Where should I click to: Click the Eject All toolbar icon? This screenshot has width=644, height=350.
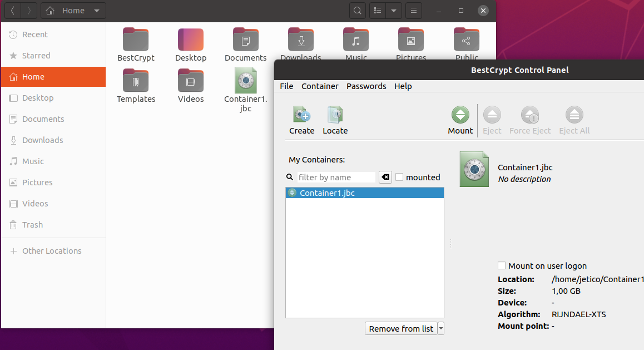(574, 115)
